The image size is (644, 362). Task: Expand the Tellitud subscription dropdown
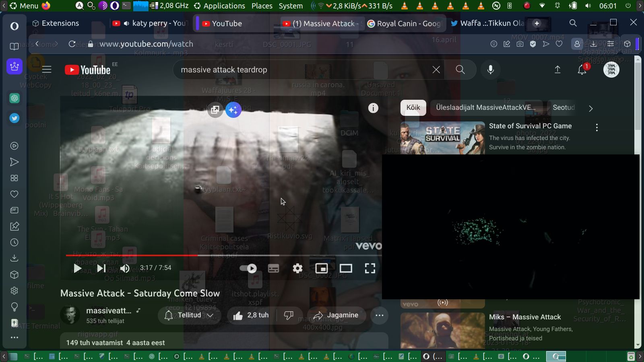click(x=189, y=315)
